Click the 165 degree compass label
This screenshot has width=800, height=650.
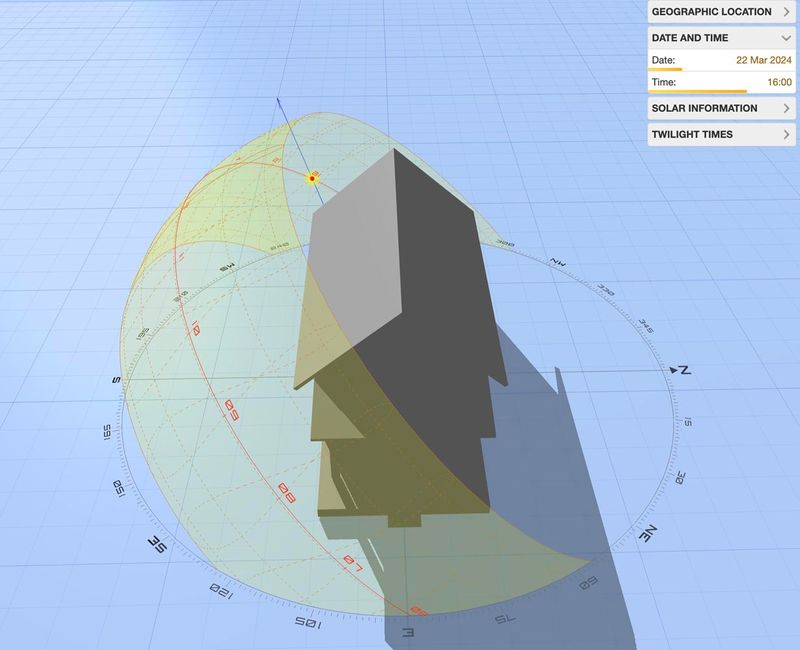click(x=107, y=432)
